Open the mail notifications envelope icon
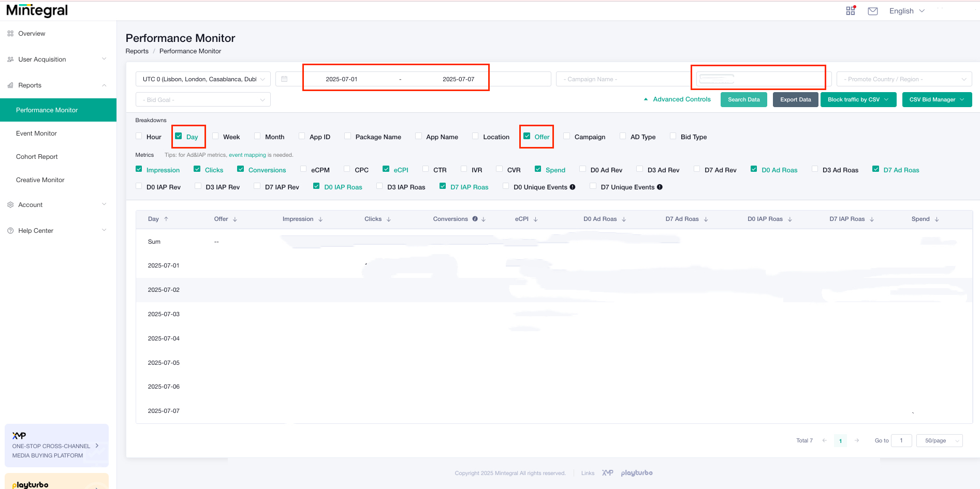980x489 pixels. 873,10
